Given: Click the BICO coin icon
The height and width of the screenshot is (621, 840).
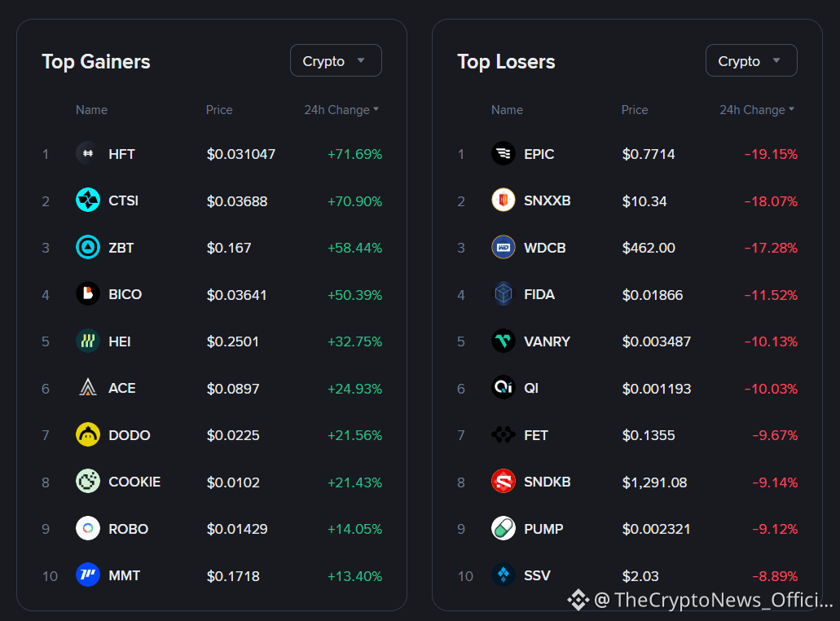Looking at the screenshot, I should click(x=88, y=294).
